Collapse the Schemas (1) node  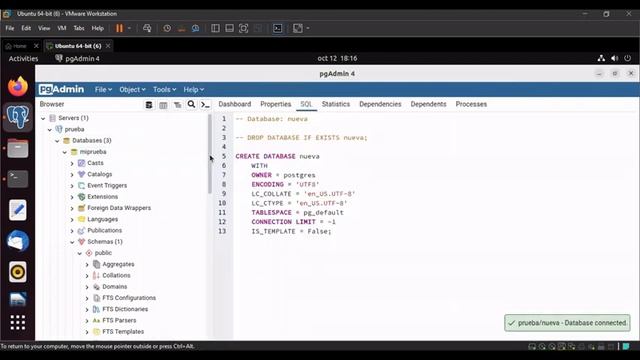click(72, 242)
